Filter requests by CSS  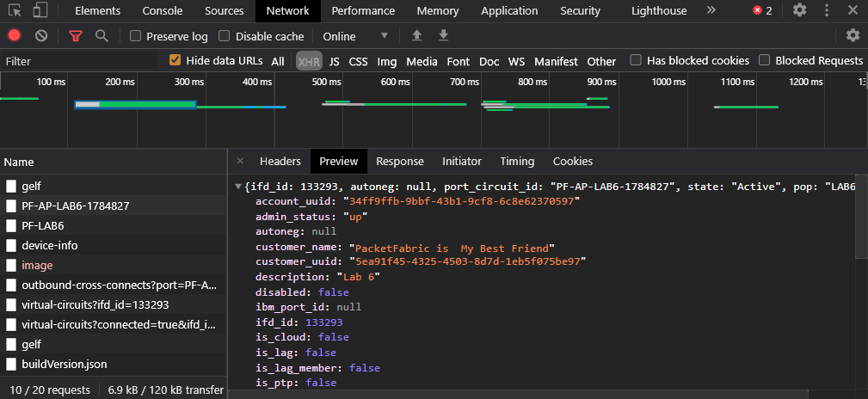click(x=358, y=61)
